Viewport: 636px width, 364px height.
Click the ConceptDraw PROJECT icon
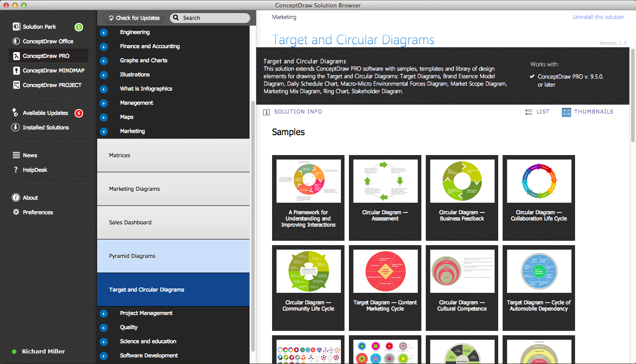16,85
